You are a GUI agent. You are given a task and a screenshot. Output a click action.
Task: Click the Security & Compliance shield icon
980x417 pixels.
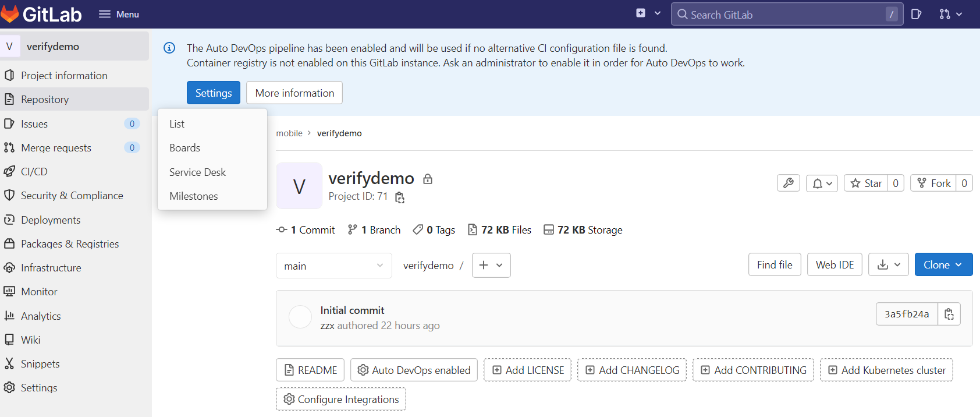9,195
